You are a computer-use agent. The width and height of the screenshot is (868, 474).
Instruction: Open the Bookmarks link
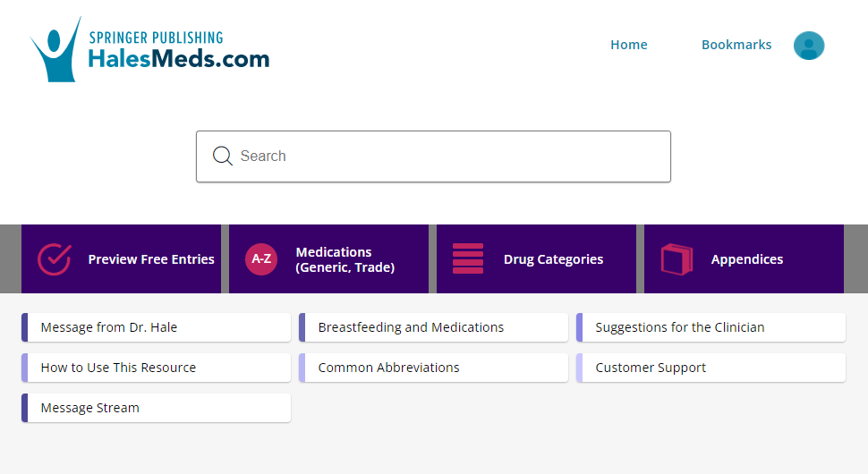[x=736, y=45]
